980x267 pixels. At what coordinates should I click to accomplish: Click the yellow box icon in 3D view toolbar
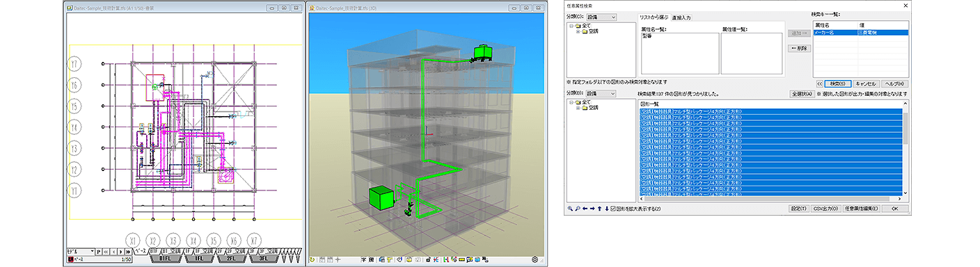[x=409, y=260]
